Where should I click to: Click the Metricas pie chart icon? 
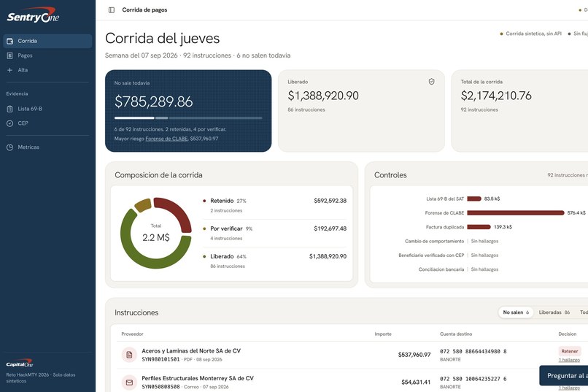[x=10, y=147]
